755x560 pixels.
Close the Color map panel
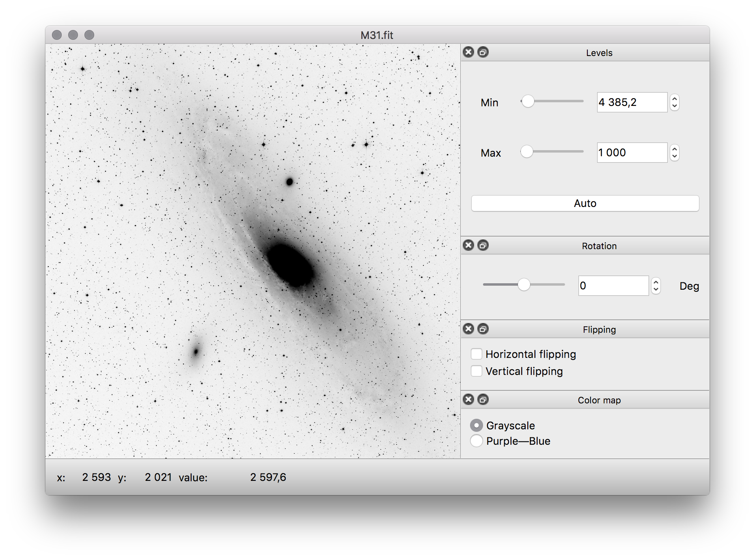[x=468, y=400]
